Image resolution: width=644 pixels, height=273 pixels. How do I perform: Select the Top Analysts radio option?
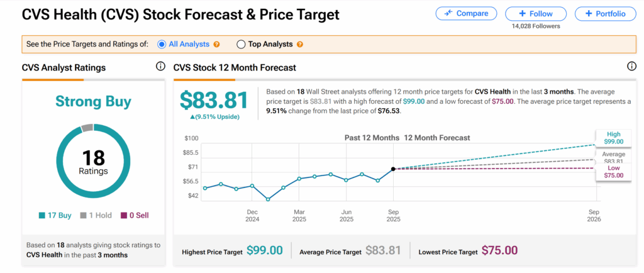(241, 44)
